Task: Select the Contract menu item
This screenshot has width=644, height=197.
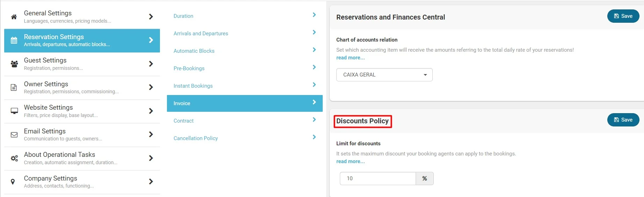Action: (x=184, y=121)
